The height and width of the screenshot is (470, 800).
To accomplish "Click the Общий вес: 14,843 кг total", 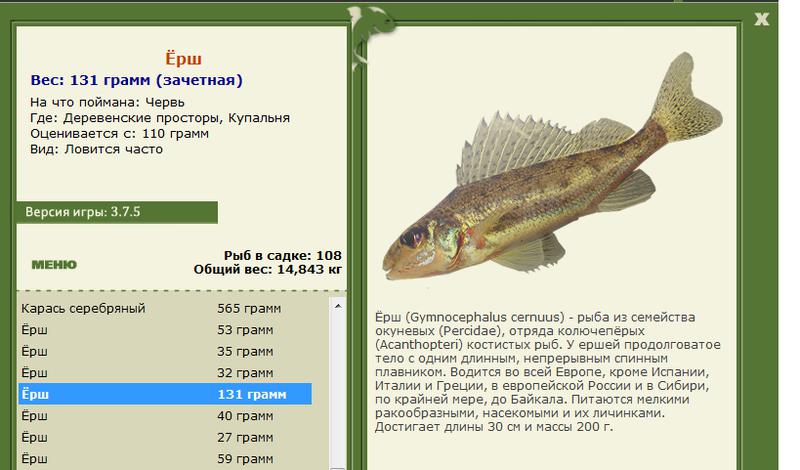I will (267, 269).
